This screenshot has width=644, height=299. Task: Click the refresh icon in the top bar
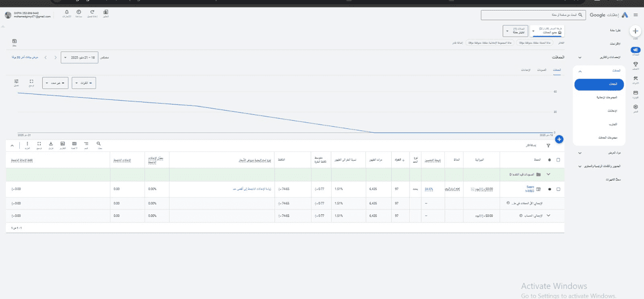[92, 12]
